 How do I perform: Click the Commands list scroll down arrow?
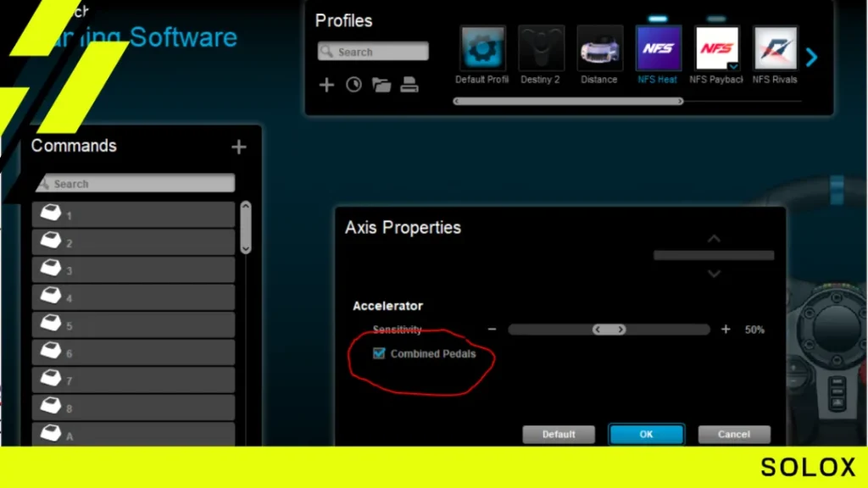[246, 249]
